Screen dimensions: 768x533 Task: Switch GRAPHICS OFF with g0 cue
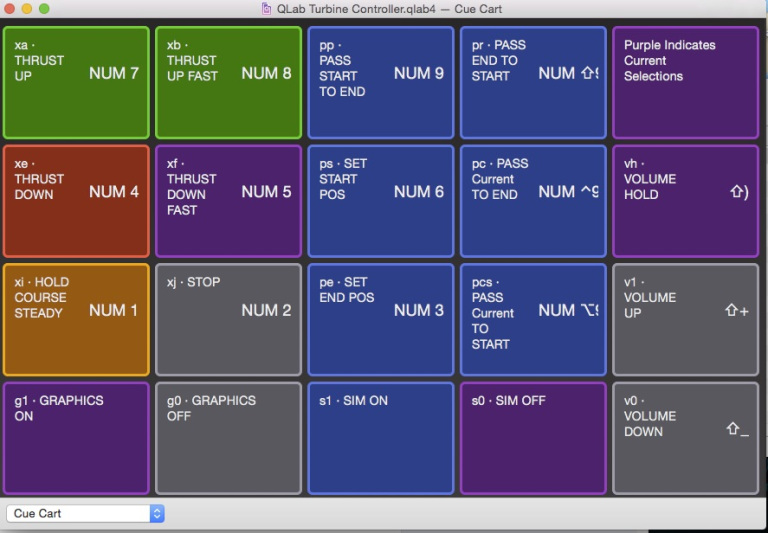pyautogui.click(x=228, y=438)
